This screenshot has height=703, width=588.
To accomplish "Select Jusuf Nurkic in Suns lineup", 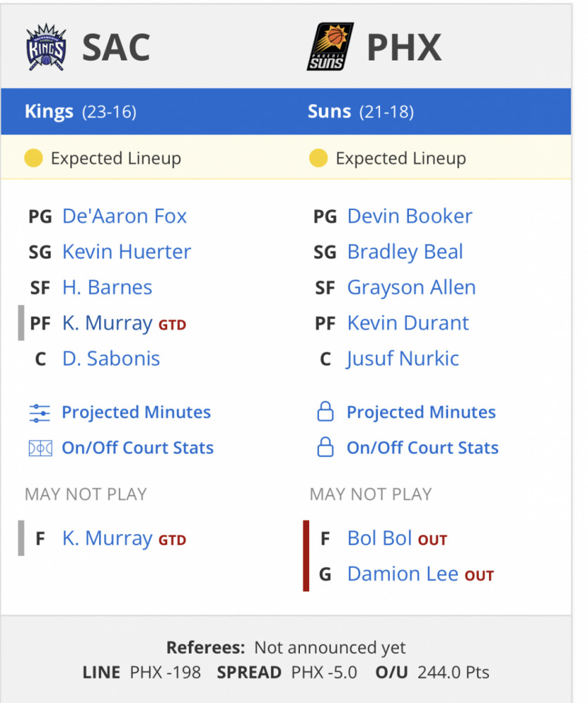I will point(403,359).
